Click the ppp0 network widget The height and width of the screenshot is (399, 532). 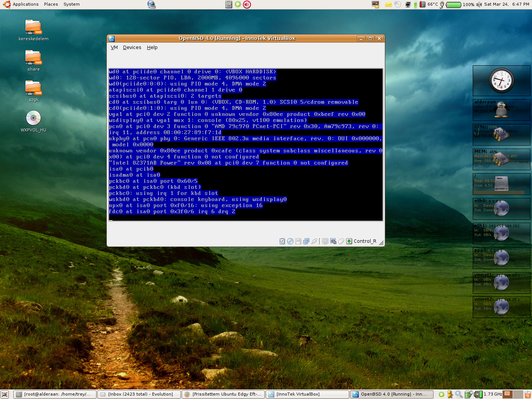click(x=501, y=258)
